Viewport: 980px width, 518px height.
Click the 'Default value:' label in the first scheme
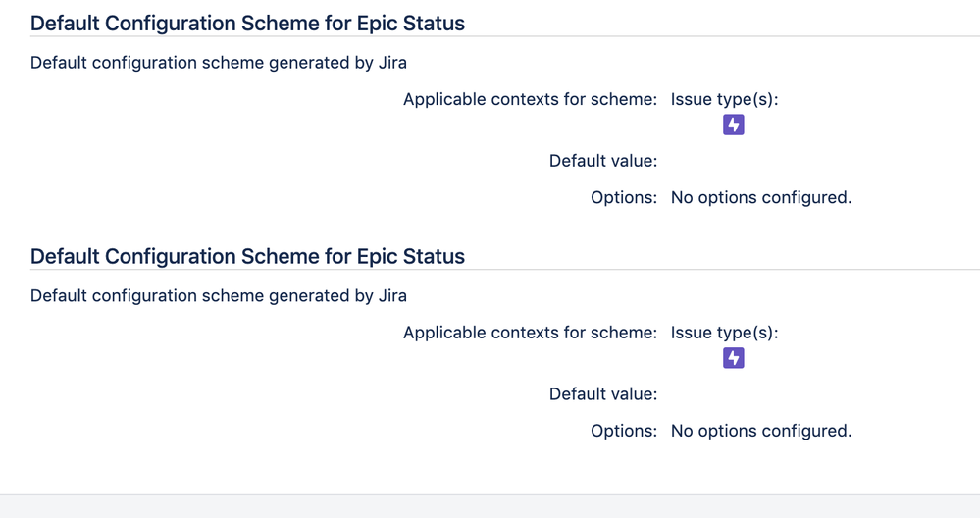pyautogui.click(x=603, y=161)
